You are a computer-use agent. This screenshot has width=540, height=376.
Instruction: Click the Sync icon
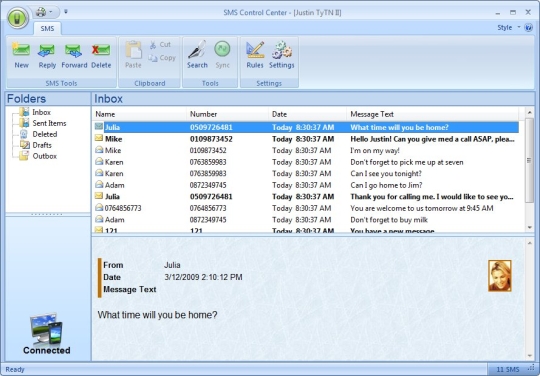[x=222, y=49]
